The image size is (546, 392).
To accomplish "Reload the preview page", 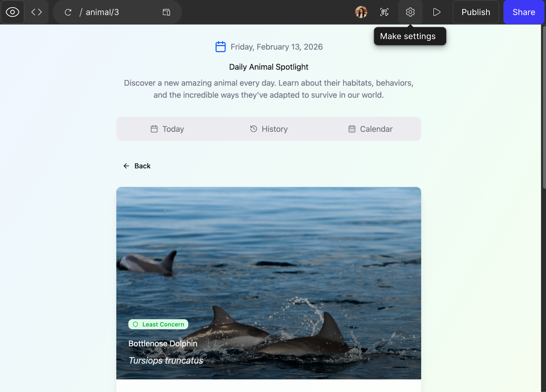I will [68, 12].
